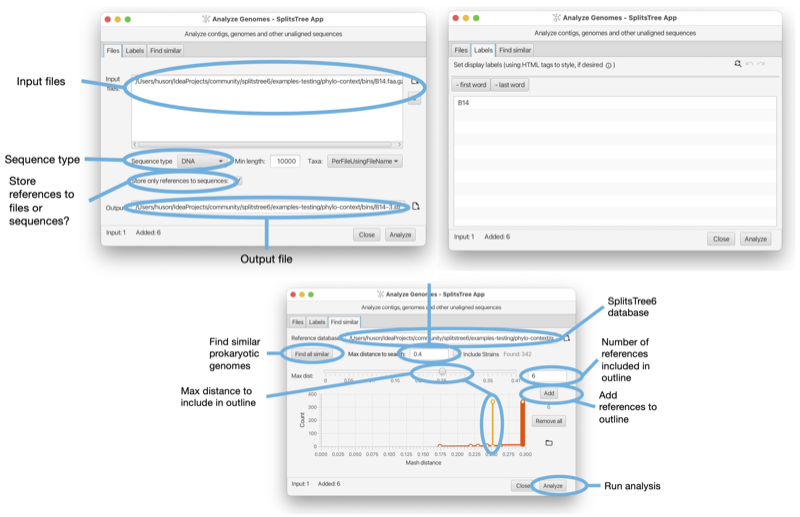Click Max distance to search field 0.4
Screen dimensions: 800x517
click(x=430, y=354)
